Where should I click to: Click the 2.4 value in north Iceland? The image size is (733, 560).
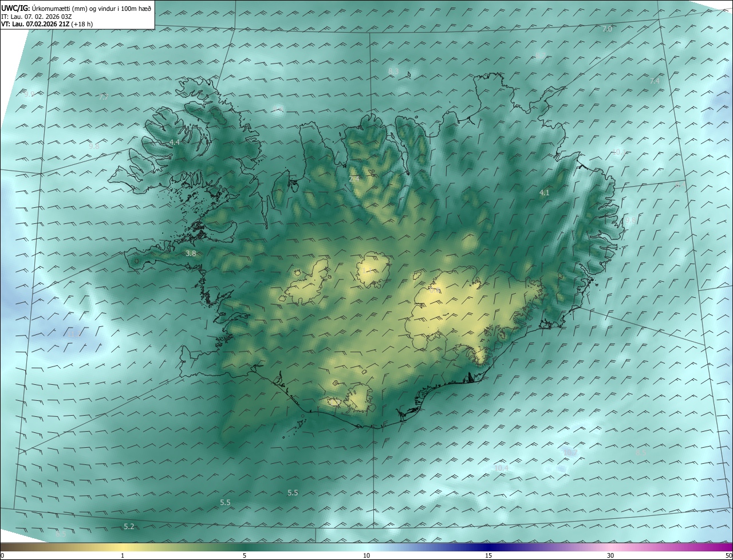click(x=354, y=179)
